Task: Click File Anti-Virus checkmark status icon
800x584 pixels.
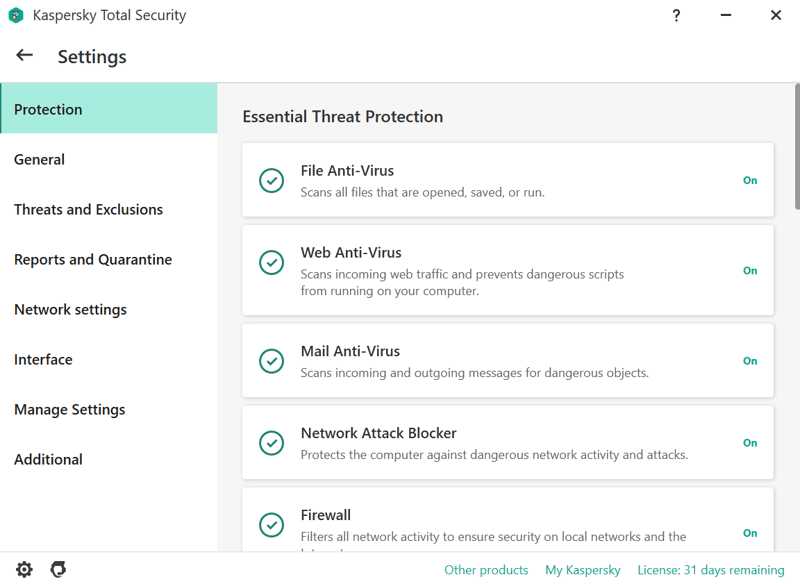Action: click(271, 181)
